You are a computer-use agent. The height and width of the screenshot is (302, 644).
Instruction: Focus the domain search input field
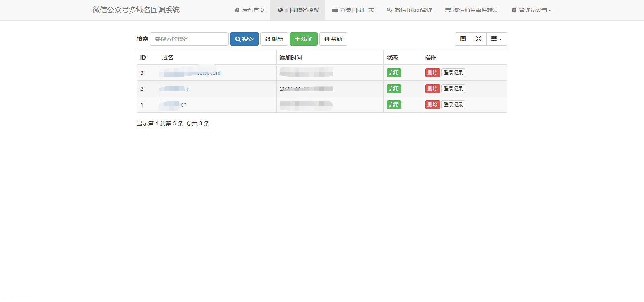pos(189,39)
